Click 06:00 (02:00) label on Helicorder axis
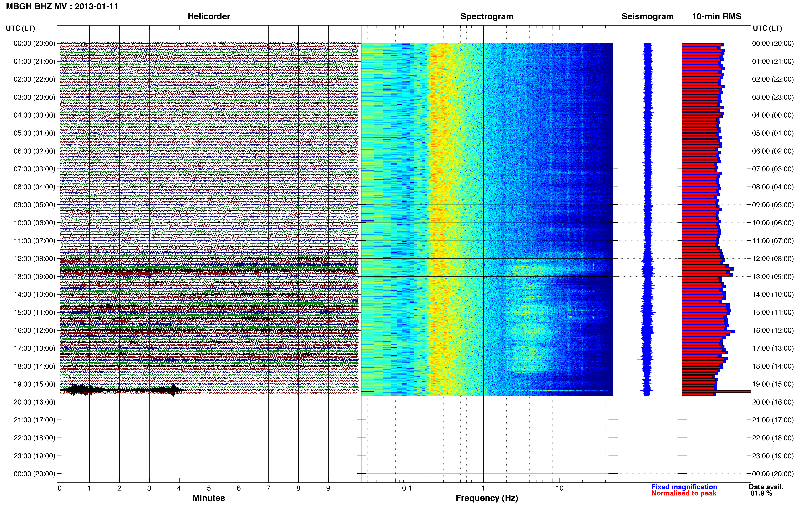The image size is (812, 508). [x=34, y=151]
